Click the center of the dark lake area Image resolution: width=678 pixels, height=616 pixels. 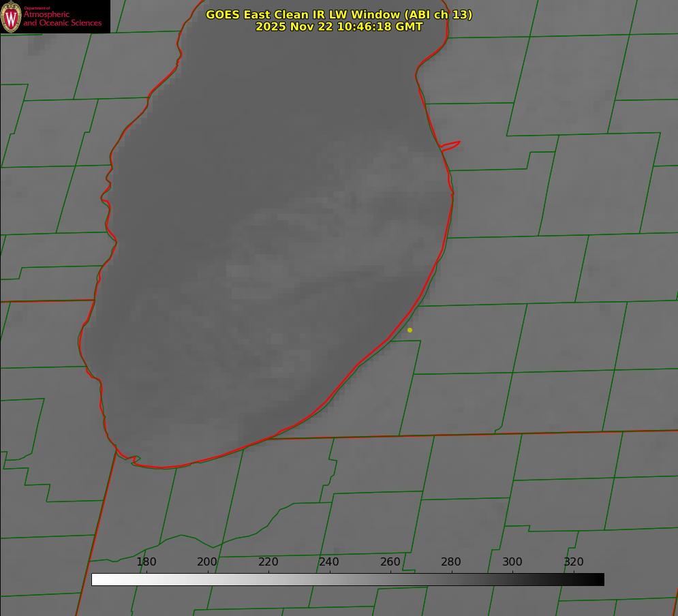pyautogui.click(x=273, y=238)
